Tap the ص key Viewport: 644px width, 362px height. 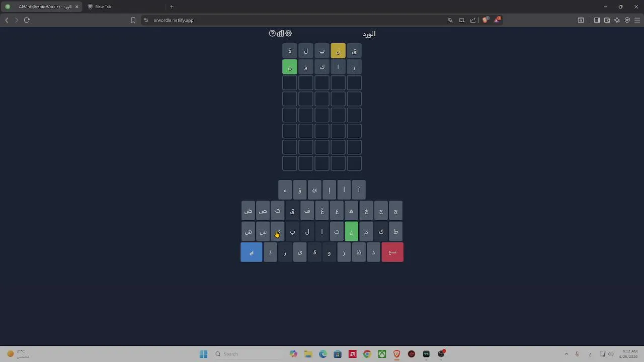[x=263, y=211]
